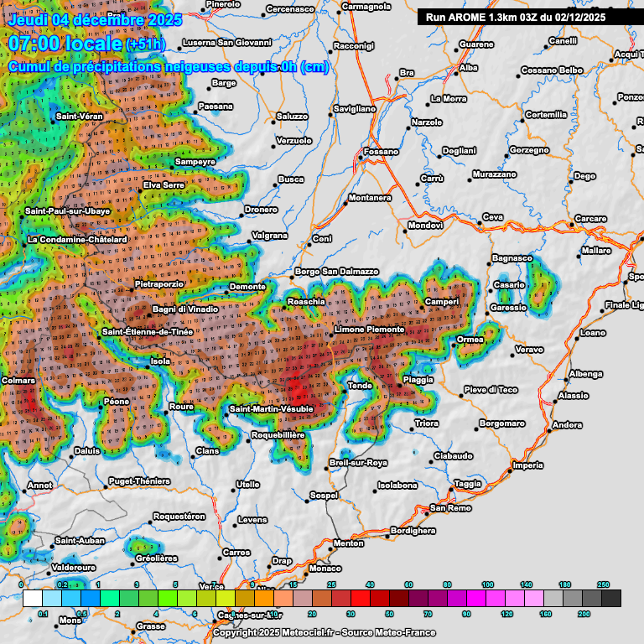Click the darkest gray legend swatch labeled 250
Viewport: 644px width, 644px height.
pyautogui.click(x=611, y=598)
